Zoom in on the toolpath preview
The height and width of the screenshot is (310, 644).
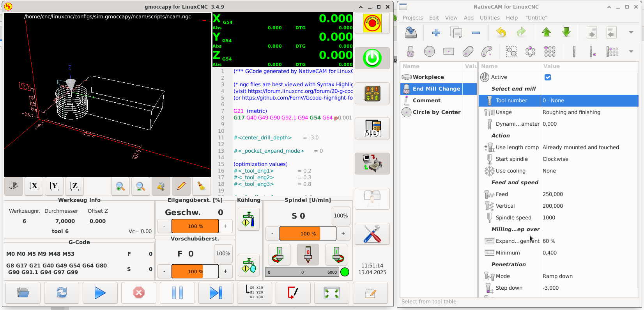click(120, 186)
